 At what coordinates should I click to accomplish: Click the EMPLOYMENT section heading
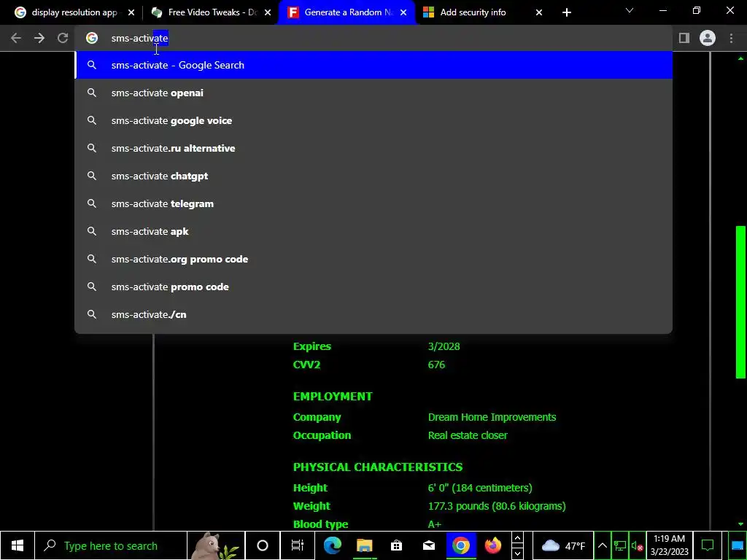pos(333,396)
